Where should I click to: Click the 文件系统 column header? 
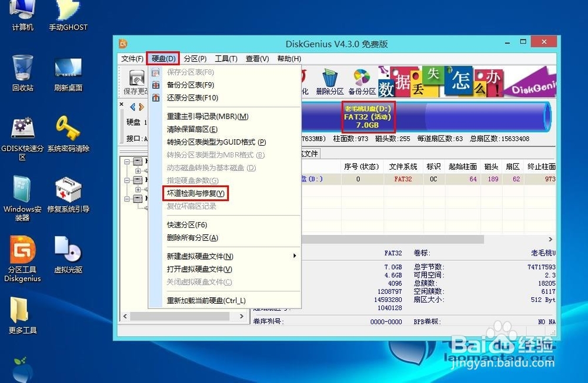(x=403, y=166)
